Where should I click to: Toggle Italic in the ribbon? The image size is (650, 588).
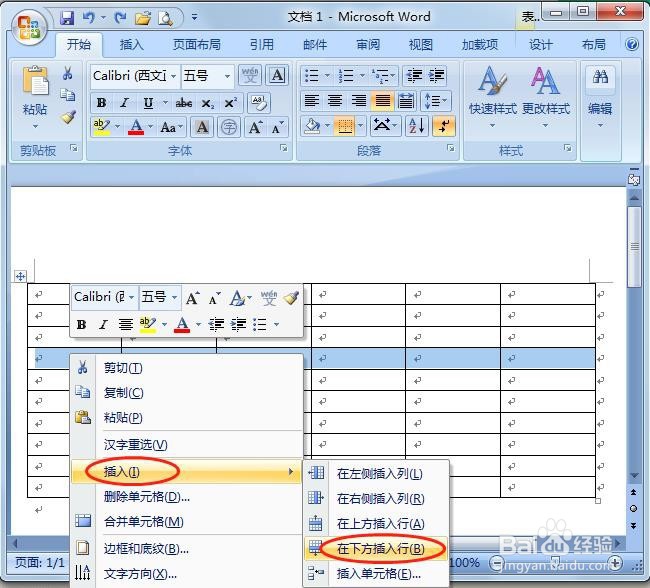coord(124,103)
